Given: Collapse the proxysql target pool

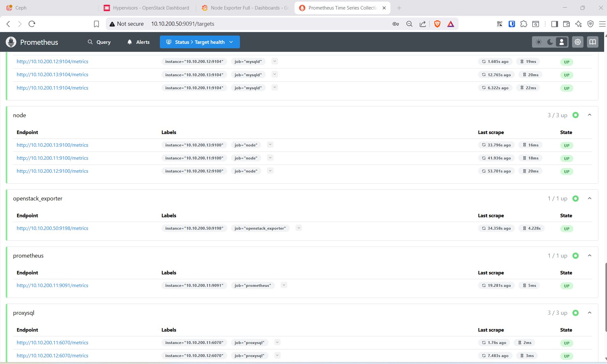Looking at the screenshot, I should pos(590,313).
